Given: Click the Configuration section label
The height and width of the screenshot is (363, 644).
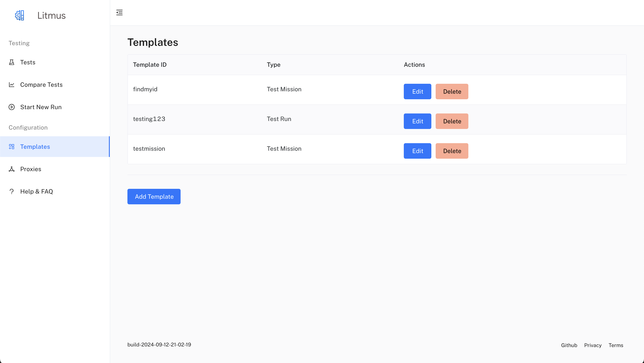Looking at the screenshot, I should click(28, 127).
